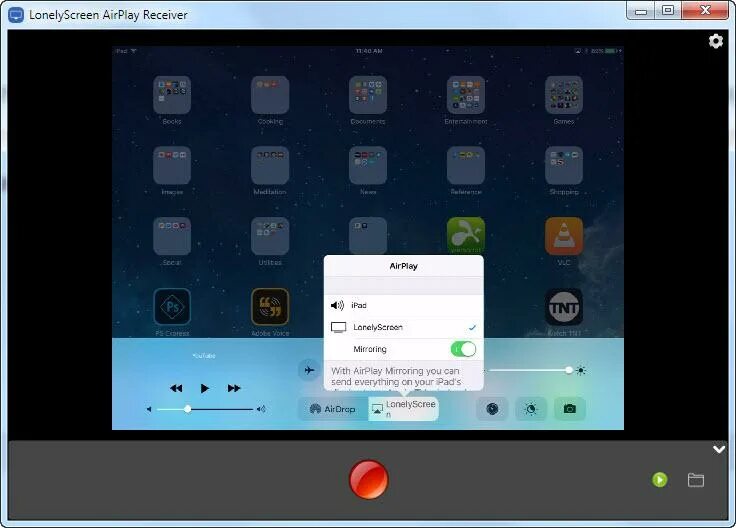Open the Utilities folder

tap(270, 236)
